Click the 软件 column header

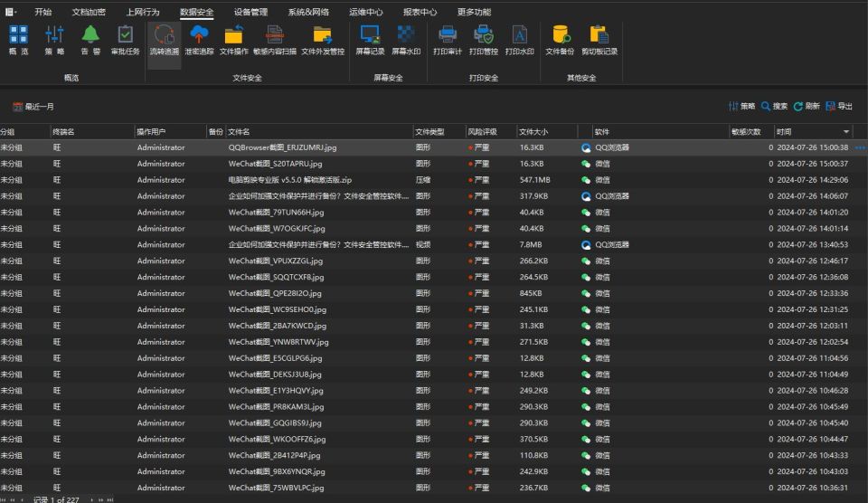[x=661, y=132]
